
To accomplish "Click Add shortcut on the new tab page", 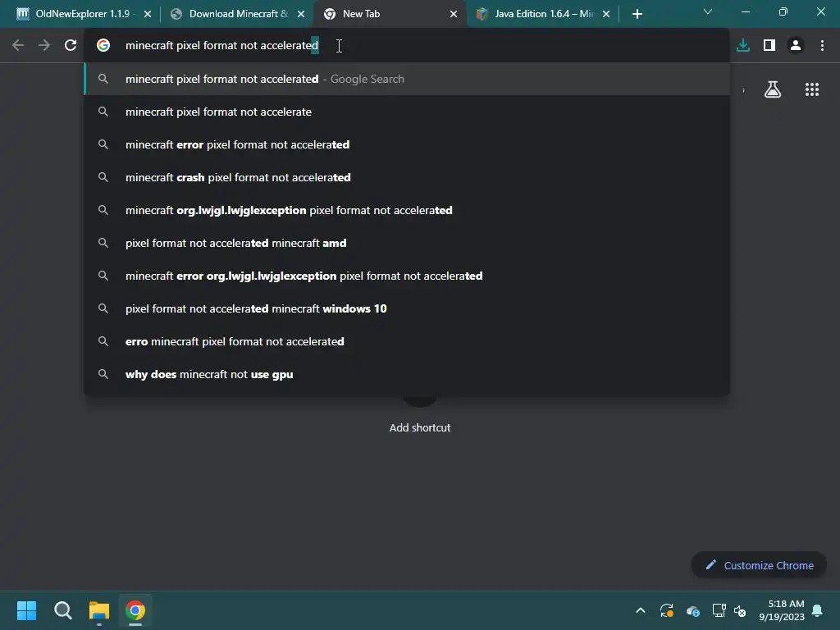I will [420, 427].
